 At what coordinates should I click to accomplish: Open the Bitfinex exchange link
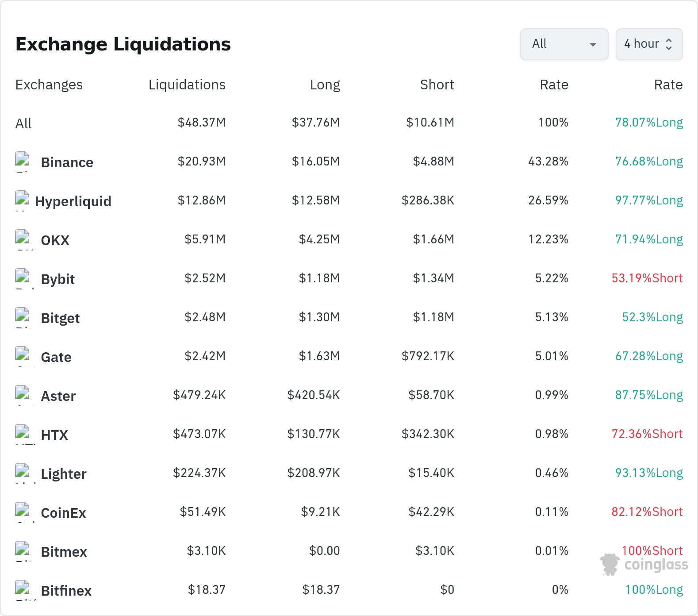[66, 591]
